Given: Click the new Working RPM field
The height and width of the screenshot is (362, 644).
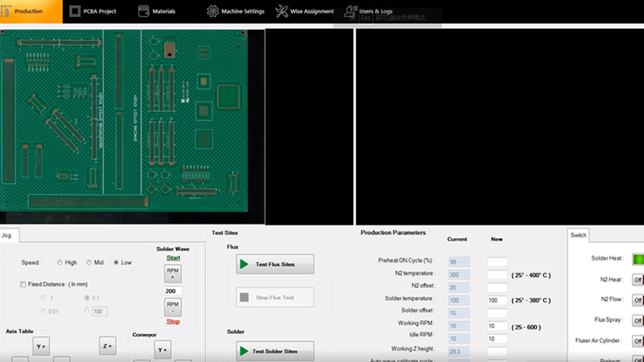Looking at the screenshot, I should [x=497, y=326].
